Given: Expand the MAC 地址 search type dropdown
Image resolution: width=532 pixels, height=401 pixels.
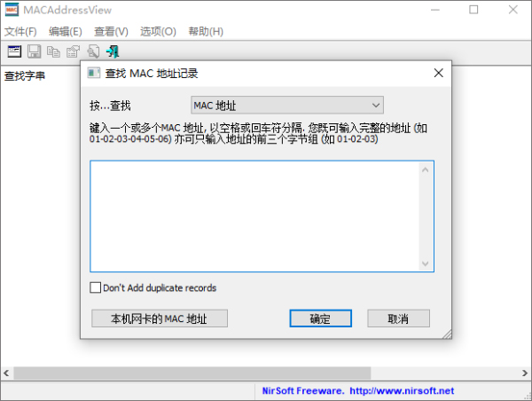Looking at the screenshot, I should coord(287,105).
